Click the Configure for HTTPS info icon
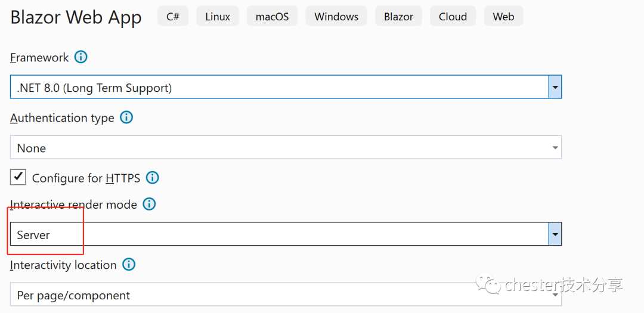The width and height of the screenshot is (644, 313). pos(153,178)
